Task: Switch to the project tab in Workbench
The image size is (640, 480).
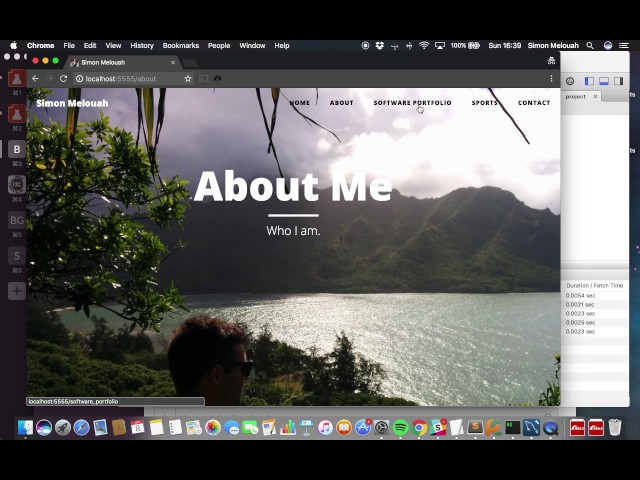Action: point(576,96)
